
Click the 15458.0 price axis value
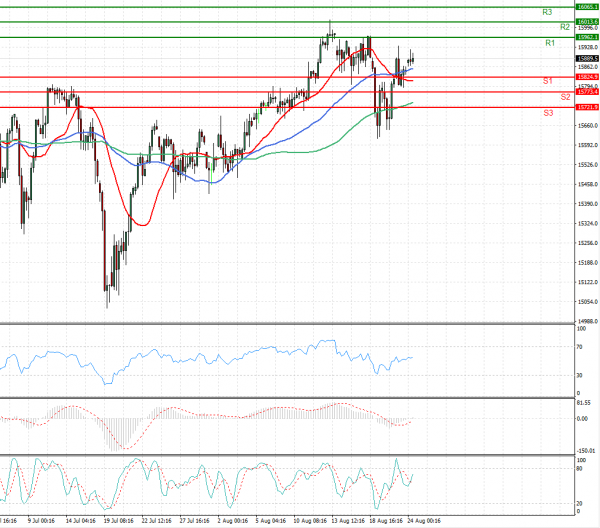(588, 184)
